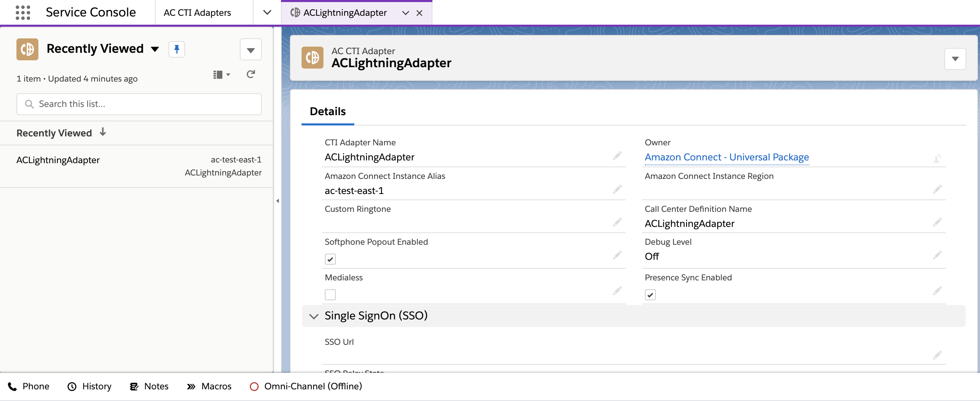980x401 pixels.
Task: Edit the Custom Ringtone field
Action: click(617, 222)
